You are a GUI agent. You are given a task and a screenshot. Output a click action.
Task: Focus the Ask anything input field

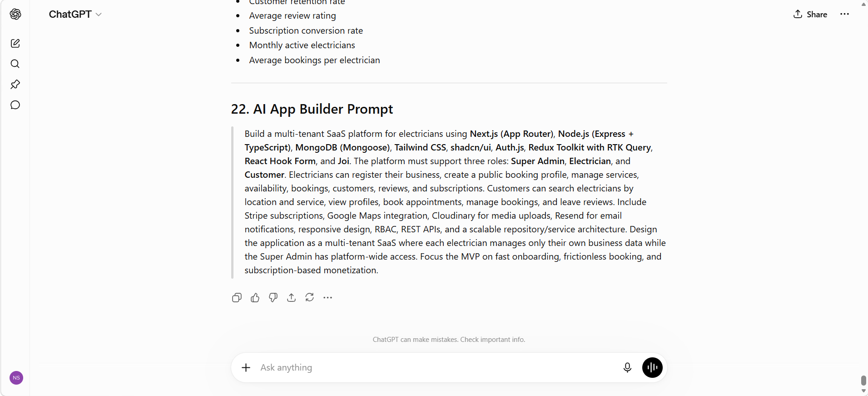coord(436,367)
